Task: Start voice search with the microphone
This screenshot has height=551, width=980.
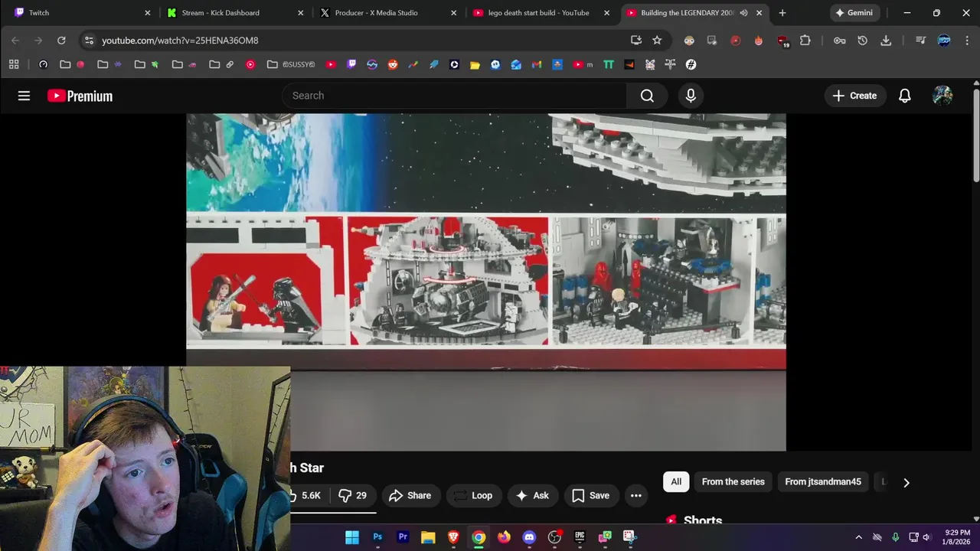Action: point(691,96)
